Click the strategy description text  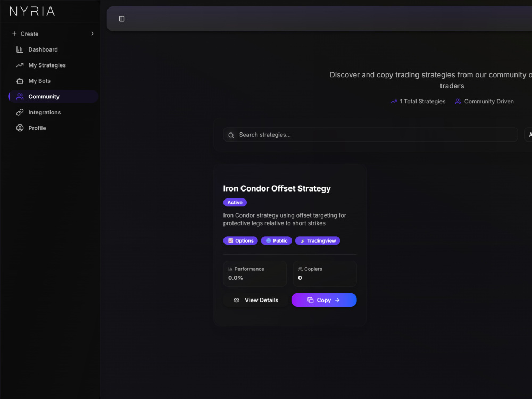tap(285, 219)
